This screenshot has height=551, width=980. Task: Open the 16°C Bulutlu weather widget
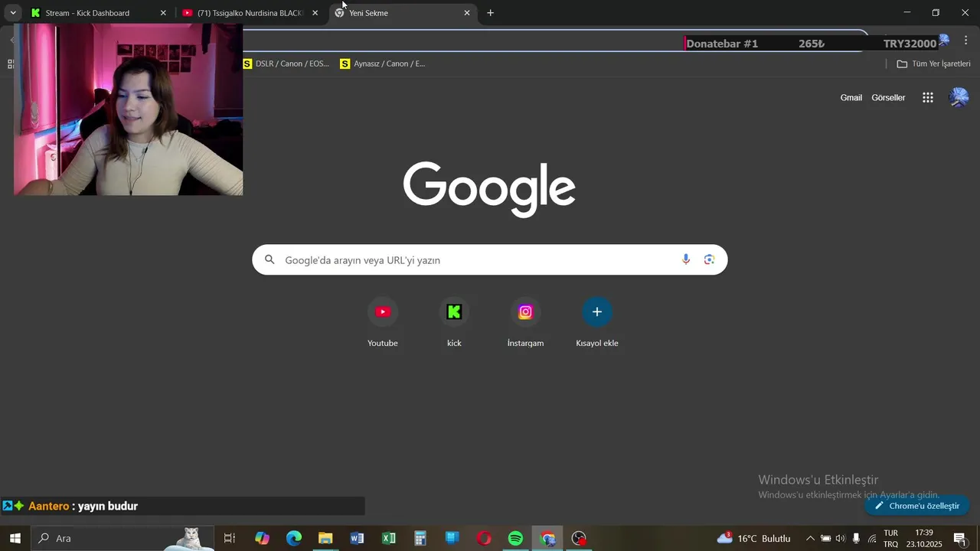tap(754, 538)
